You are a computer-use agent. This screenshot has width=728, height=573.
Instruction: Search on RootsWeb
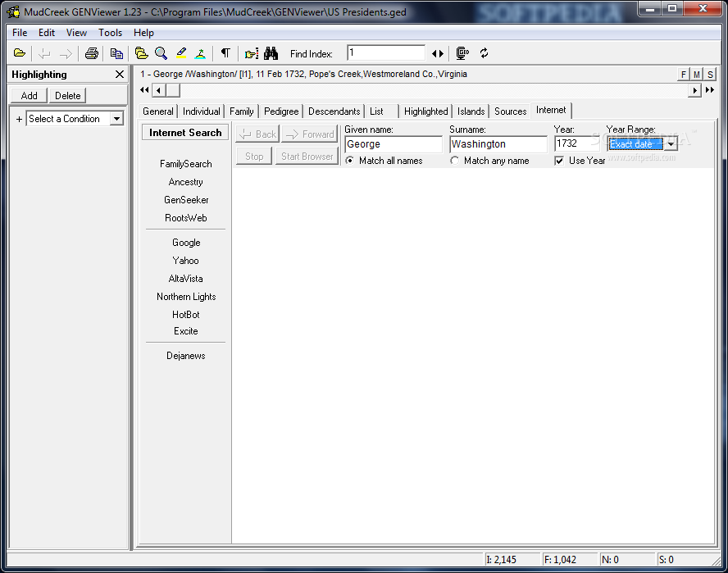point(186,218)
